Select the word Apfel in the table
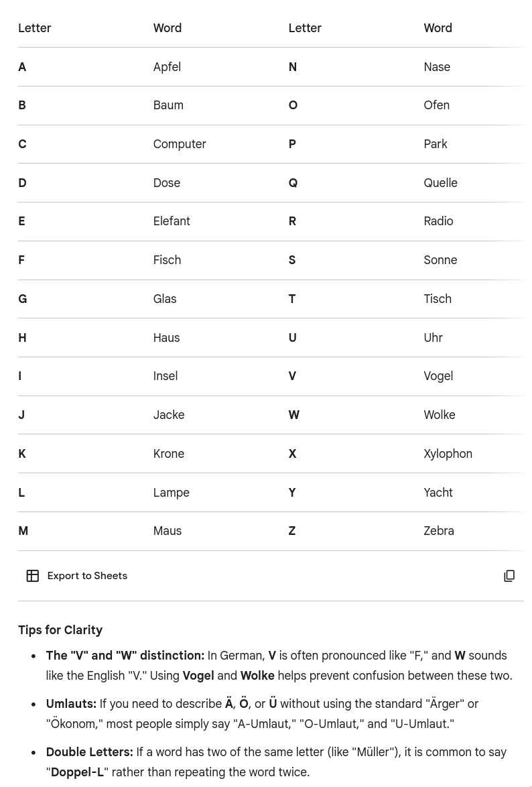 click(167, 67)
